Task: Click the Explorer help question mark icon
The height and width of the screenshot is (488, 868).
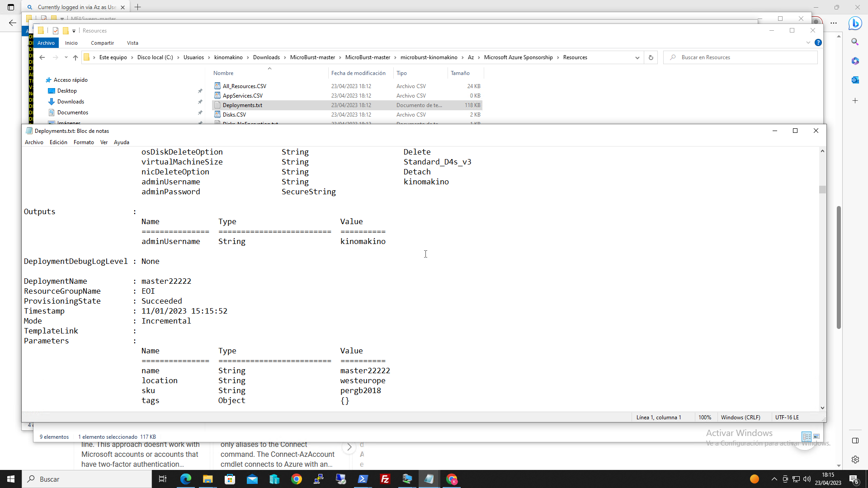Action: pos(818,42)
